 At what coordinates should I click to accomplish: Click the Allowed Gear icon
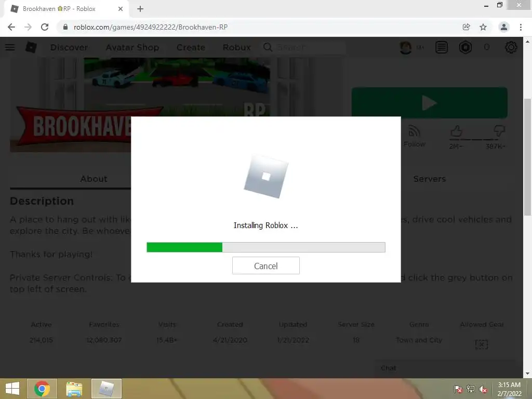pos(482,344)
